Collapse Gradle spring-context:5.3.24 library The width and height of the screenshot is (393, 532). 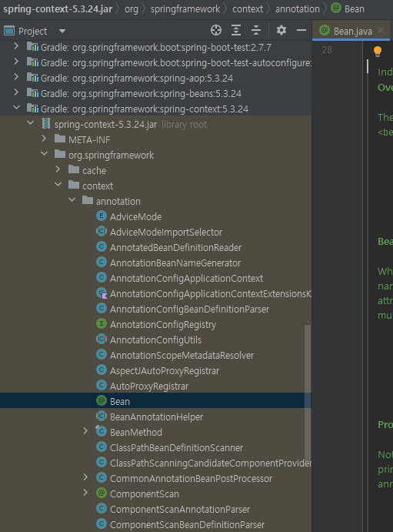(x=16, y=108)
